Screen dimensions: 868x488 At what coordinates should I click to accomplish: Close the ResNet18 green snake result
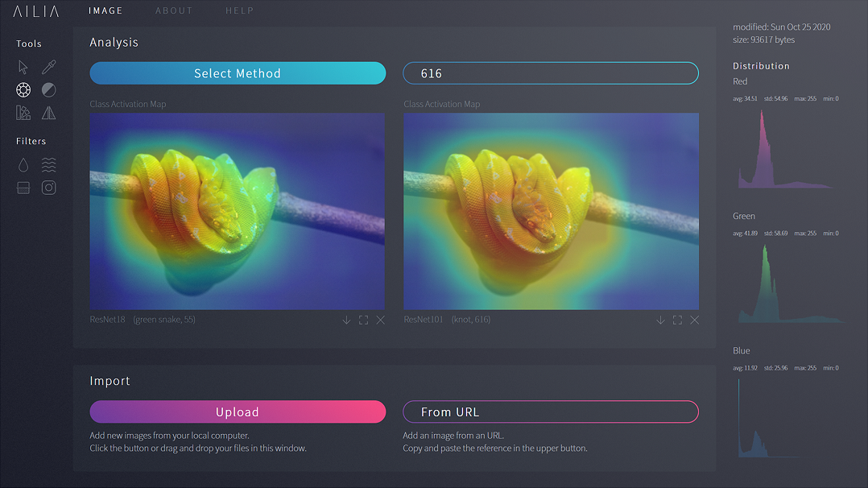[380, 321]
